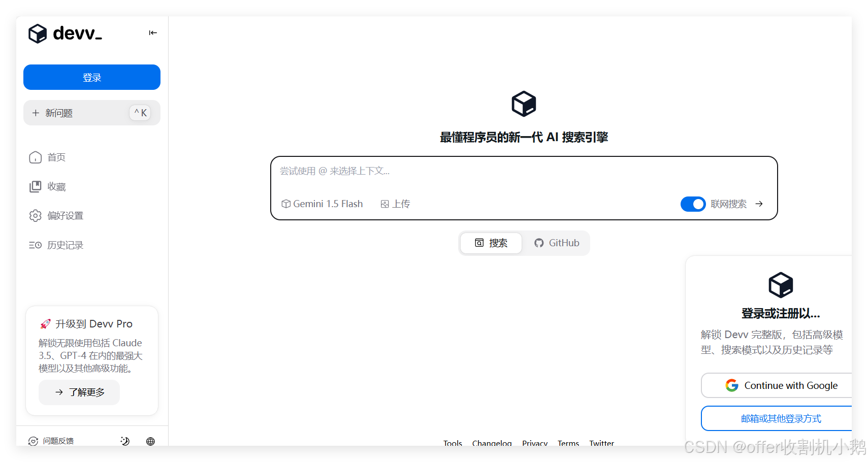Collapse the sidebar with arrow icon
The width and height of the screenshot is (868, 462).
pyautogui.click(x=153, y=33)
